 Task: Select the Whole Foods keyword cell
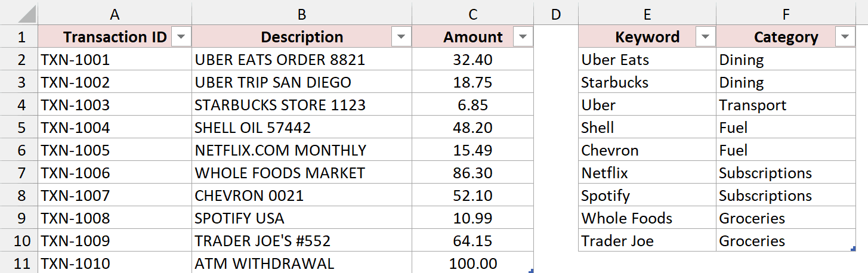click(x=647, y=218)
